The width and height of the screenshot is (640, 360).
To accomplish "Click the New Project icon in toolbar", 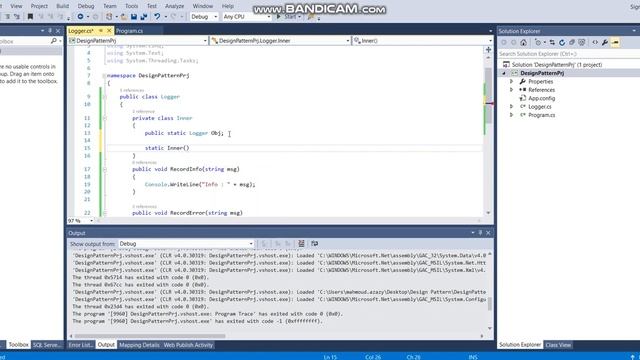I will click(109, 17).
